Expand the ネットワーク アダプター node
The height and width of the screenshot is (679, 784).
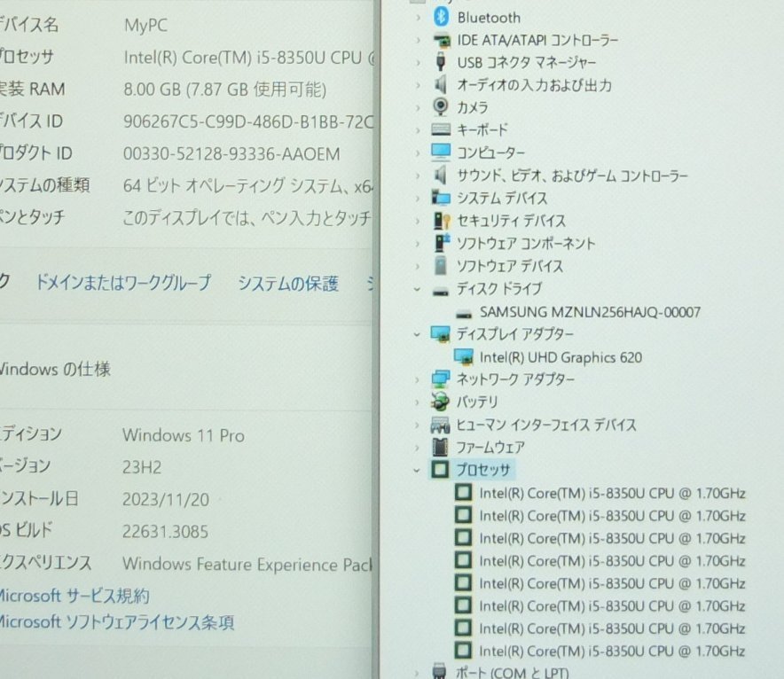[417, 379]
